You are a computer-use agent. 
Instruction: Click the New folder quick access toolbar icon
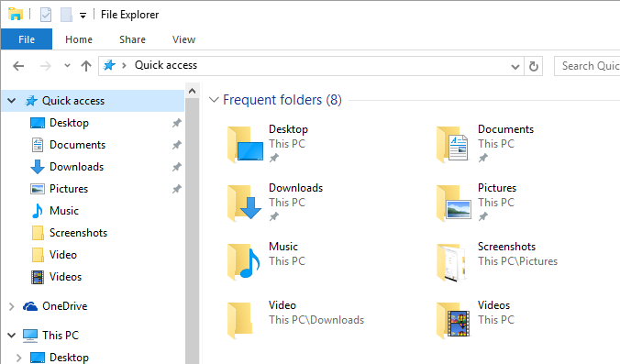click(66, 15)
